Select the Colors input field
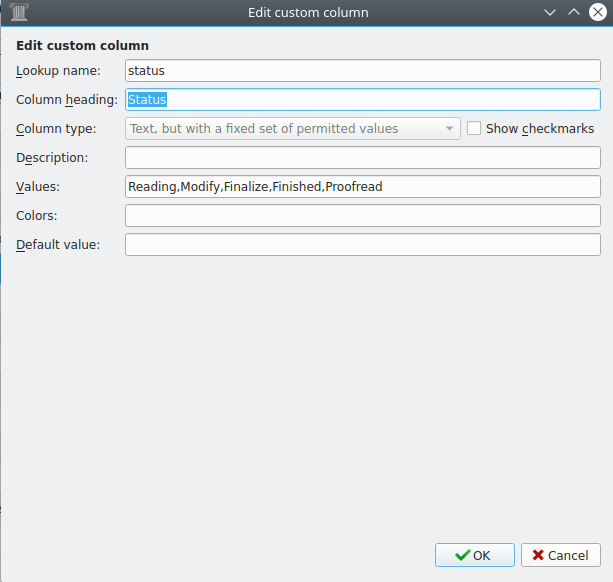 click(x=362, y=216)
